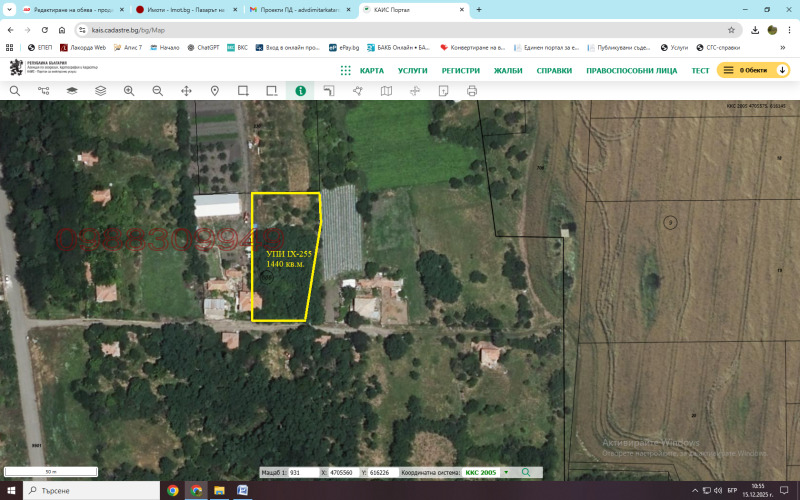Toggle the green info identify tool
The height and width of the screenshot is (500, 800).
coord(300,90)
